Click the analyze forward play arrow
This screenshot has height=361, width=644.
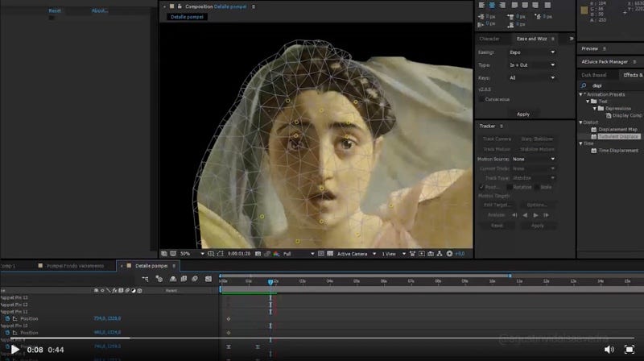click(535, 215)
